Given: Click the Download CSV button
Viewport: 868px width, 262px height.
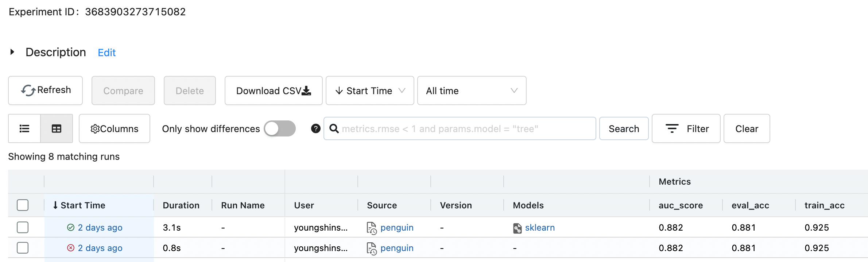Looking at the screenshot, I should pos(274,90).
